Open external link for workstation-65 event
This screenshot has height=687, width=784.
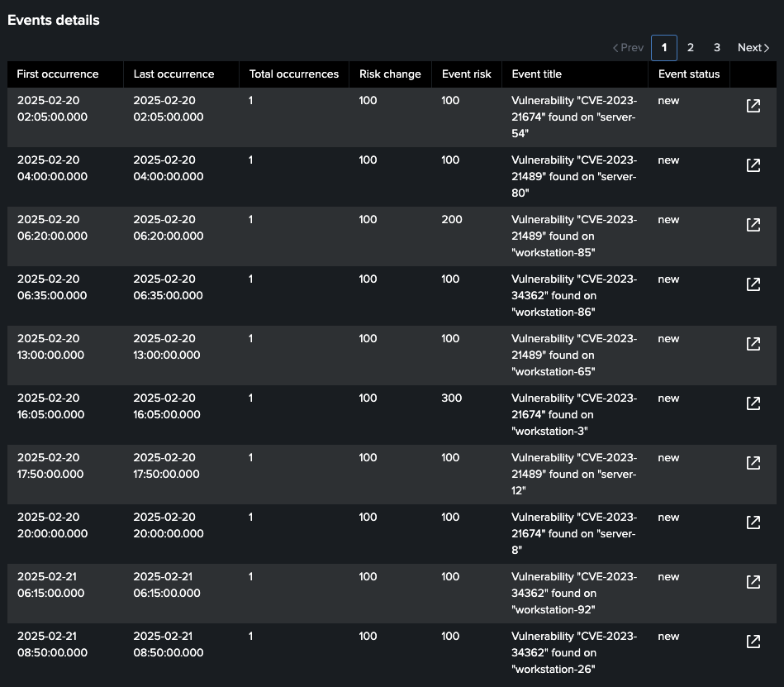pos(753,344)
